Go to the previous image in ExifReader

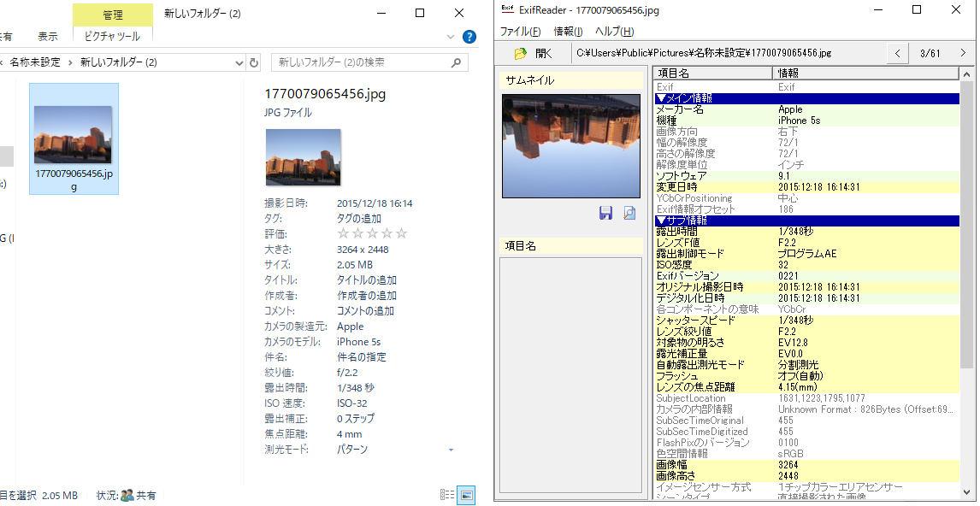897,53
